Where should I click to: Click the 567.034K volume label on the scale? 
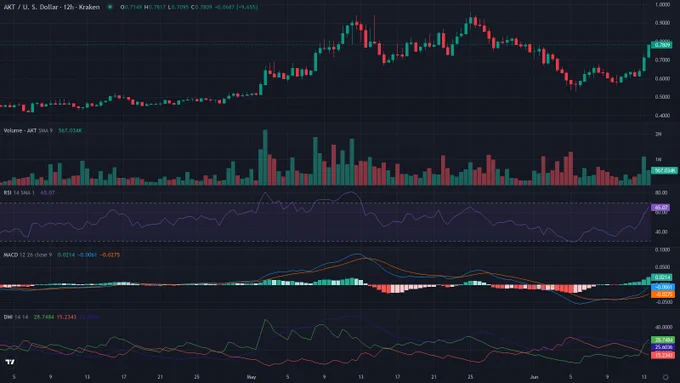point(664,170)
